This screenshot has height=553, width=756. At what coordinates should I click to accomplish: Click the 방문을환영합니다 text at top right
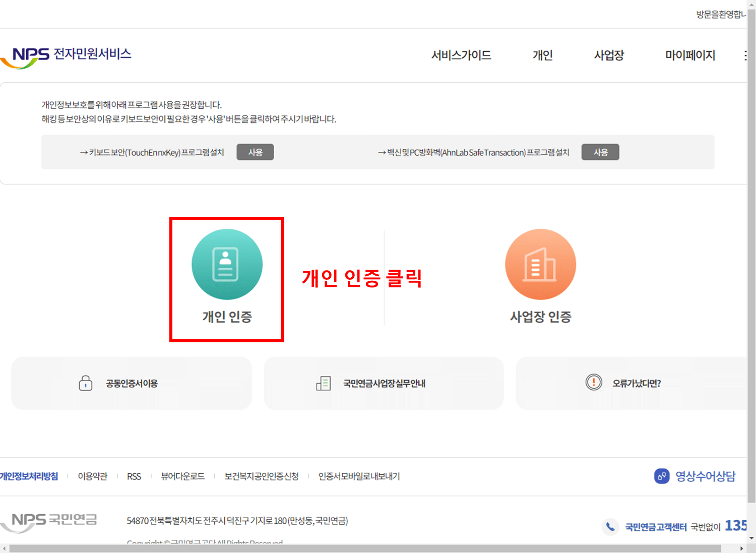[x=721, y=14]
